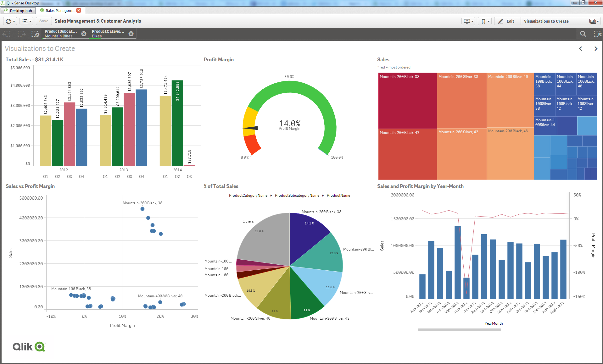Remove the ProductSubcategory Mountain Bikes selection
The width and height of the screenshot is (603, 364).
[x=84, y=34]
